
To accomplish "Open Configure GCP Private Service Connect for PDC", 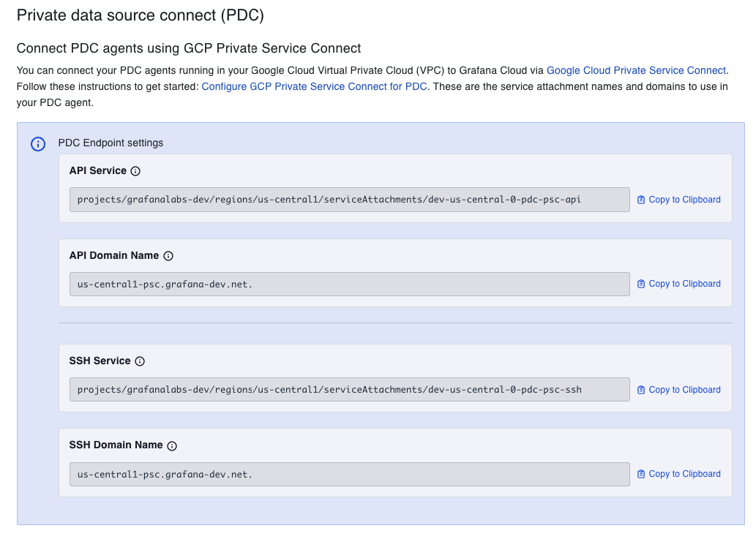I will pyautogui.click(x=315, y=86).
